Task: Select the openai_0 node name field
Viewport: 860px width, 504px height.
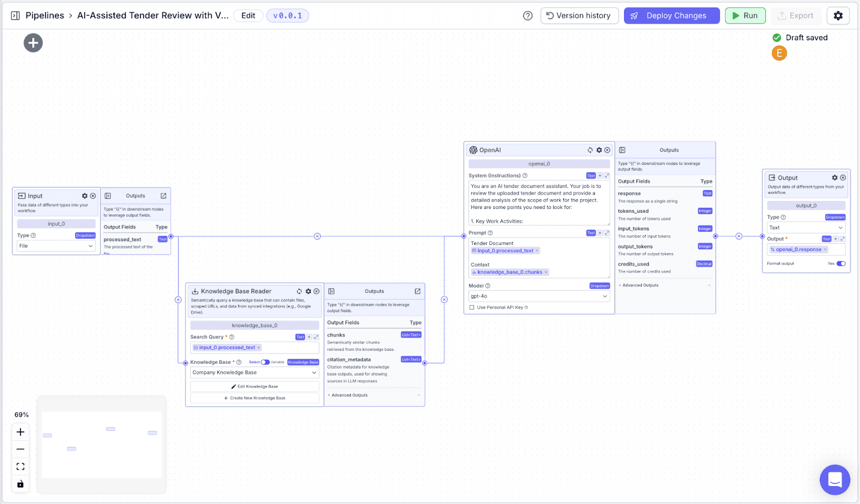Action: [x=539, y=164]
